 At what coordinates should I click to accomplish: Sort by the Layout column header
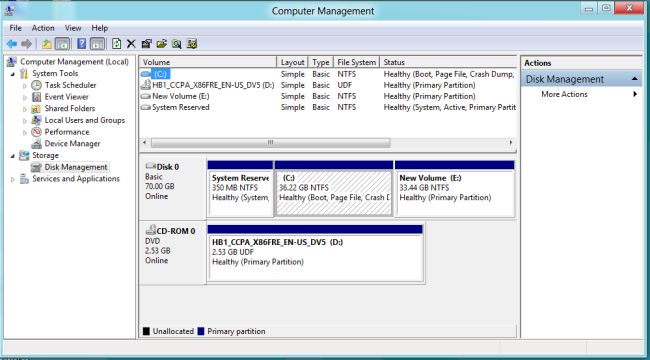(292, 62)
